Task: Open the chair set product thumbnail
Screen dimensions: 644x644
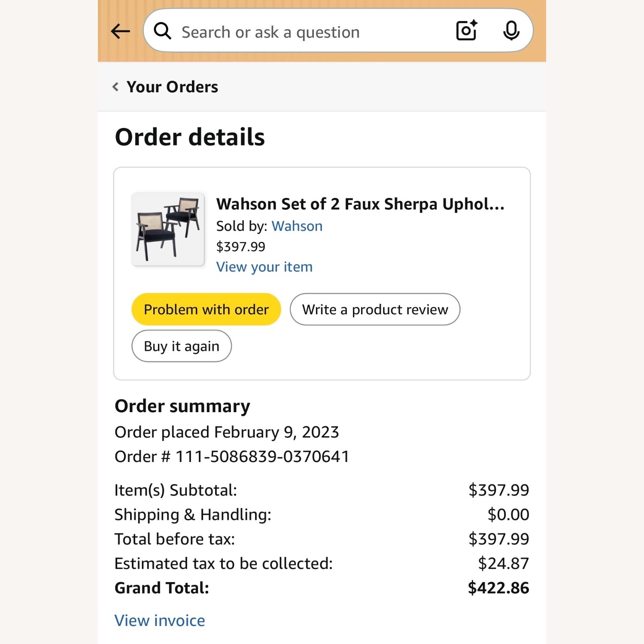Action: [168, 229]
